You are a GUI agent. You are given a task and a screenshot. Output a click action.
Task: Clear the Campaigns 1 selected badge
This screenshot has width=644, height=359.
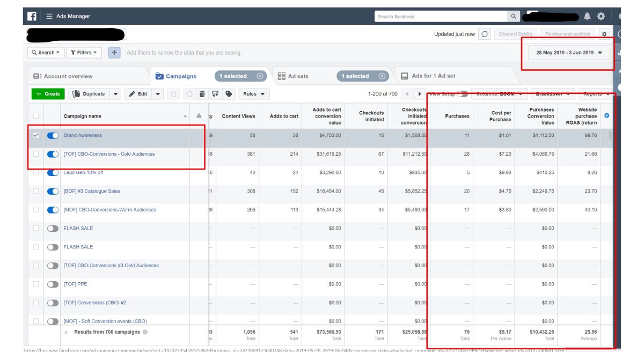coord(260,76)
